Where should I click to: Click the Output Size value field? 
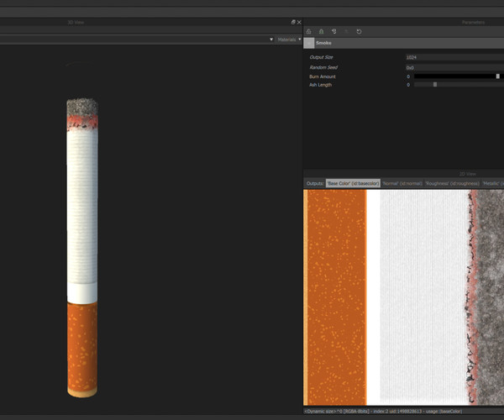(x=454, y=57)
